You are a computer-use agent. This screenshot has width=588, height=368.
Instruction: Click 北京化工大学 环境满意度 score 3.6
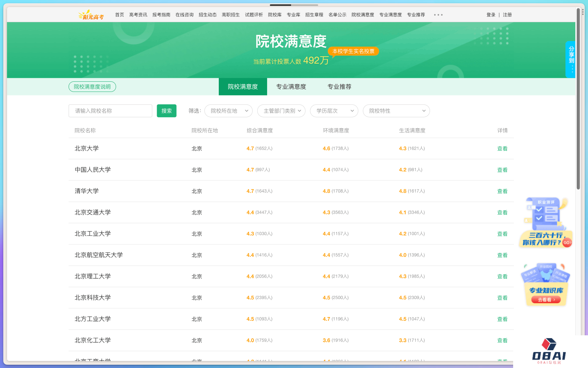click(326, 340)
